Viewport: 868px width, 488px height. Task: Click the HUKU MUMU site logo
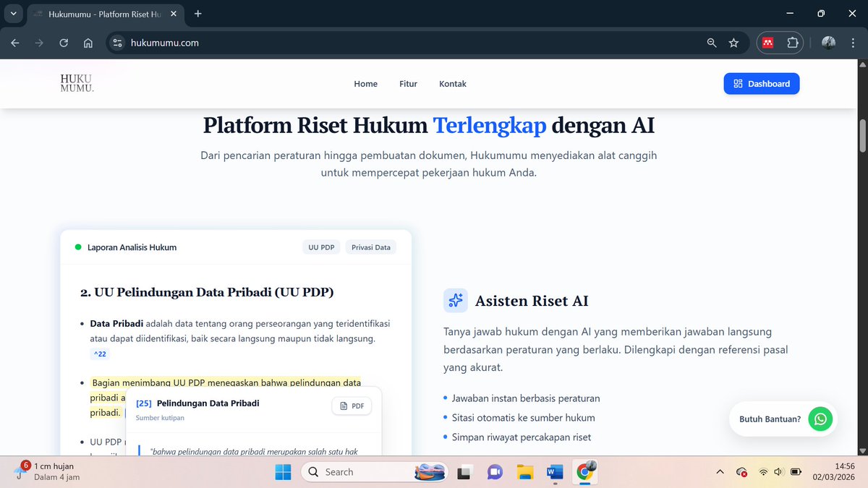tap(77, 83)
